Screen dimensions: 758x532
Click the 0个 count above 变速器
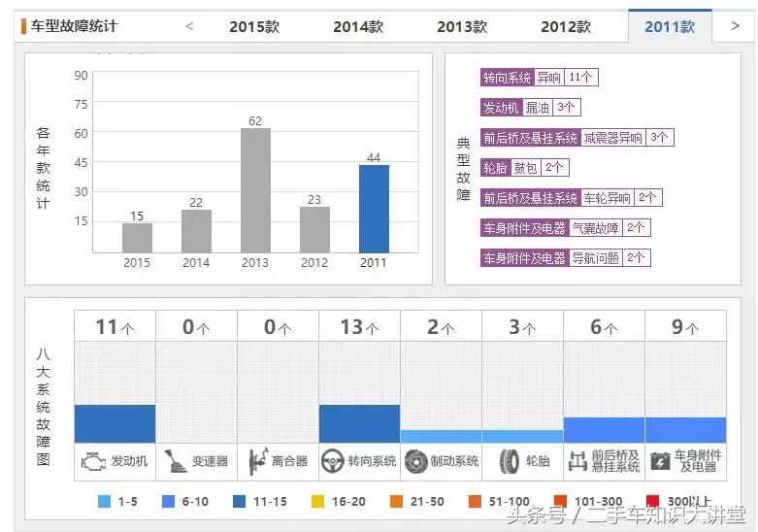tap(196, 327)
